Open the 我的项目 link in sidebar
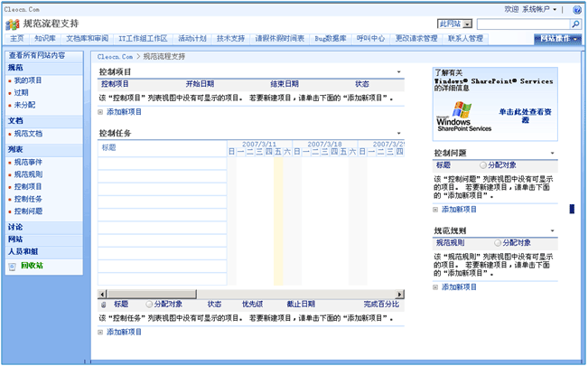 click(x=27, y=80)
